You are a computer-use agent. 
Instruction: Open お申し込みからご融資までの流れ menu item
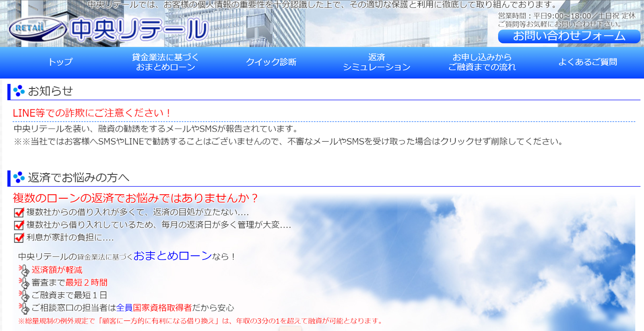[x=482, y=62]
